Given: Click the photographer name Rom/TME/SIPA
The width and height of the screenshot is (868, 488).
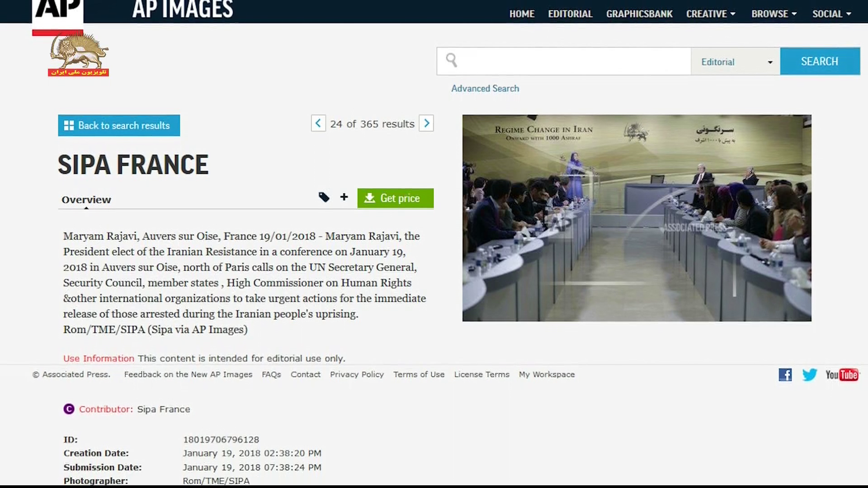Looking at the screenshot, I should click(216, 481).
